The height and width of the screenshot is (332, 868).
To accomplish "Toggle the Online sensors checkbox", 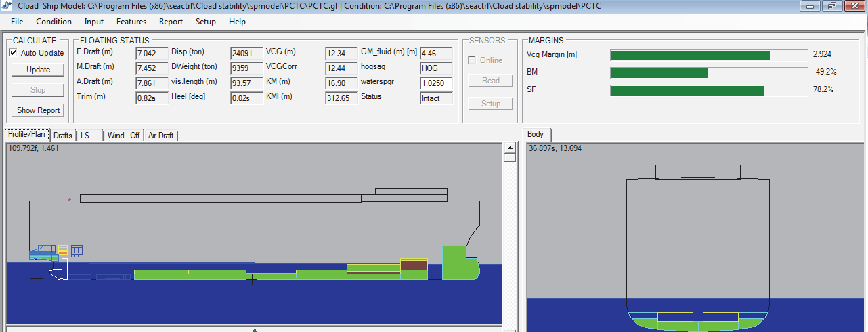I will coord(472,60).
